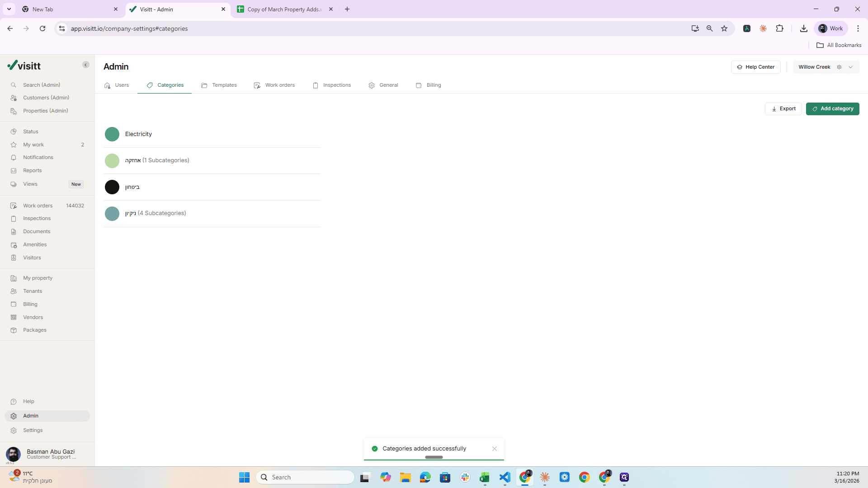
Task: Open Excel from the taskbar
Action: (x=485, y=477)
